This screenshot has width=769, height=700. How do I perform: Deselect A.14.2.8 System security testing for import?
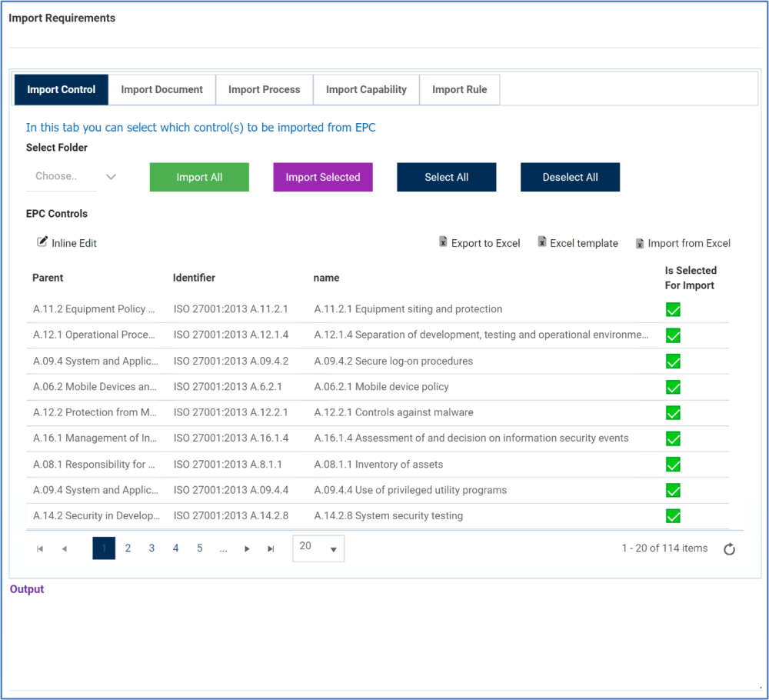[x=673, y=515]
